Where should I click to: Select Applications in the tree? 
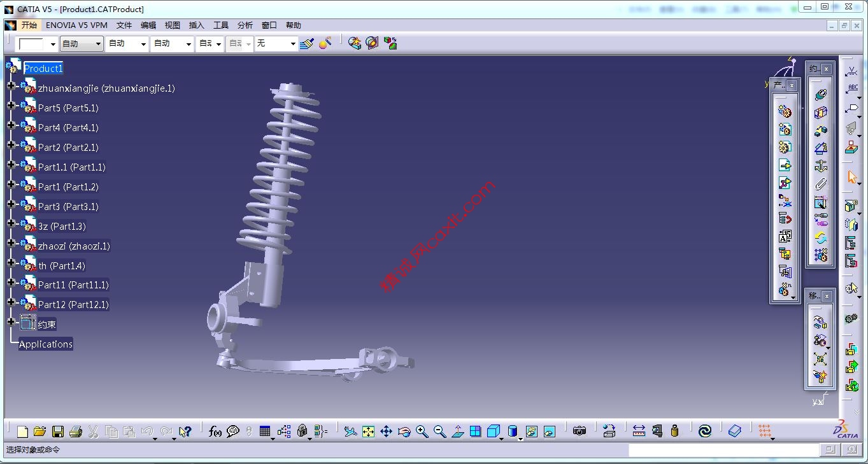pos(46,344)
